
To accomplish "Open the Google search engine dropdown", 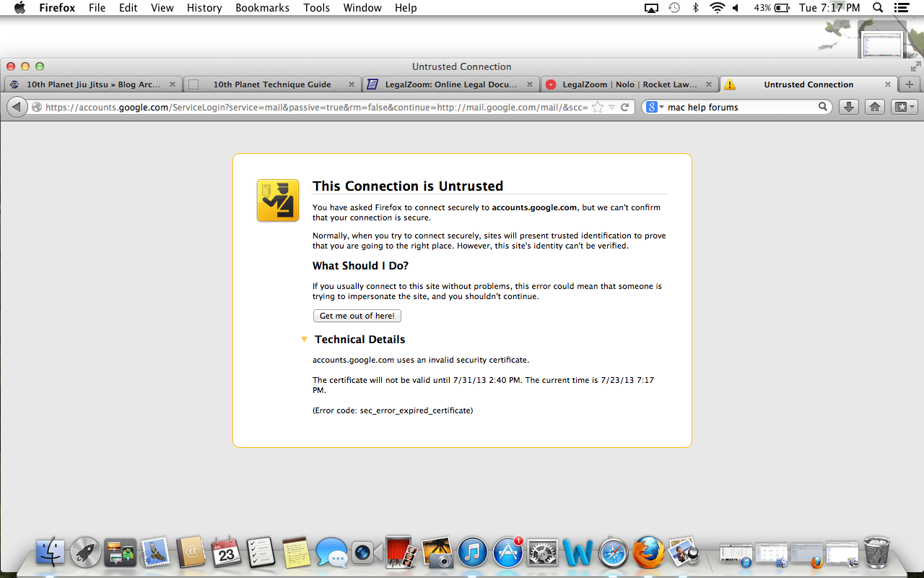I will (x=655, y=107).
